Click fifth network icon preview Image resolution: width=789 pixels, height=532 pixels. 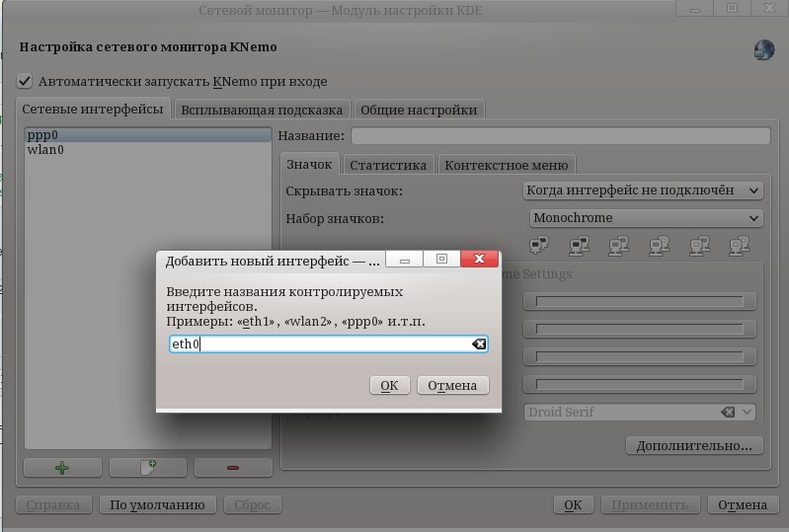point(699,246)
